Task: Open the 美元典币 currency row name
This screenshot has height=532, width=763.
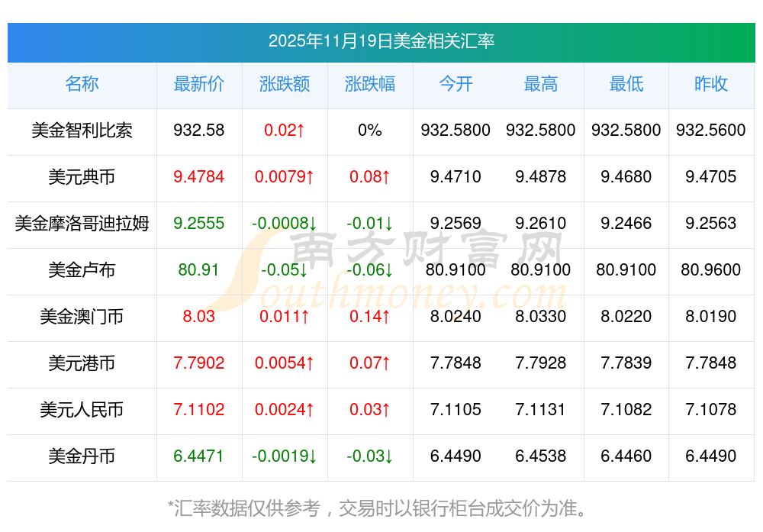Action: (x=82, y=177)
